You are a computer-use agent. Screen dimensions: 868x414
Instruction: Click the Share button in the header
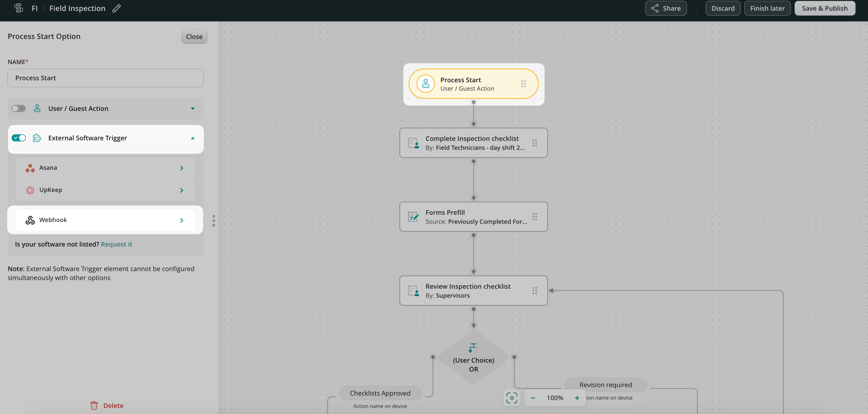[x=665, y=8]
